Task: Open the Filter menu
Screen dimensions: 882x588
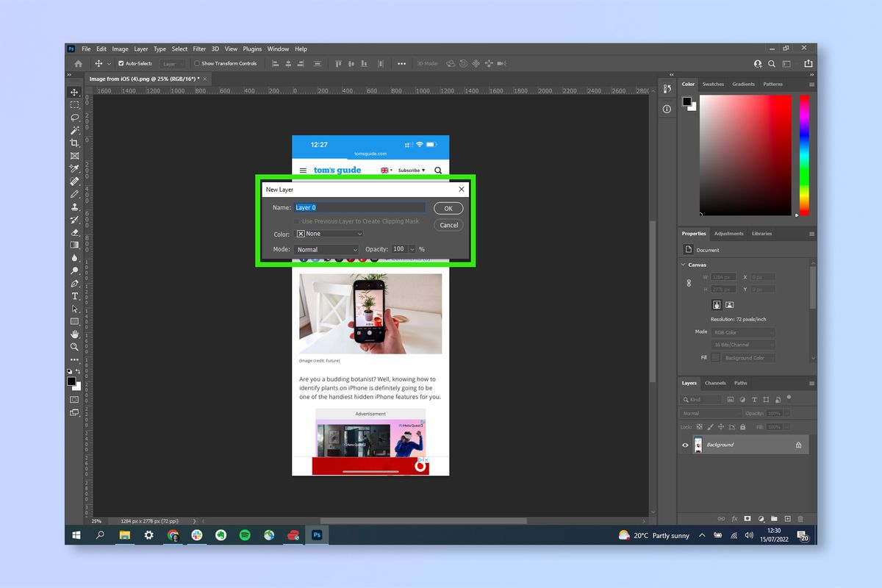Action: pyautogui.click(x=199, y=49)
